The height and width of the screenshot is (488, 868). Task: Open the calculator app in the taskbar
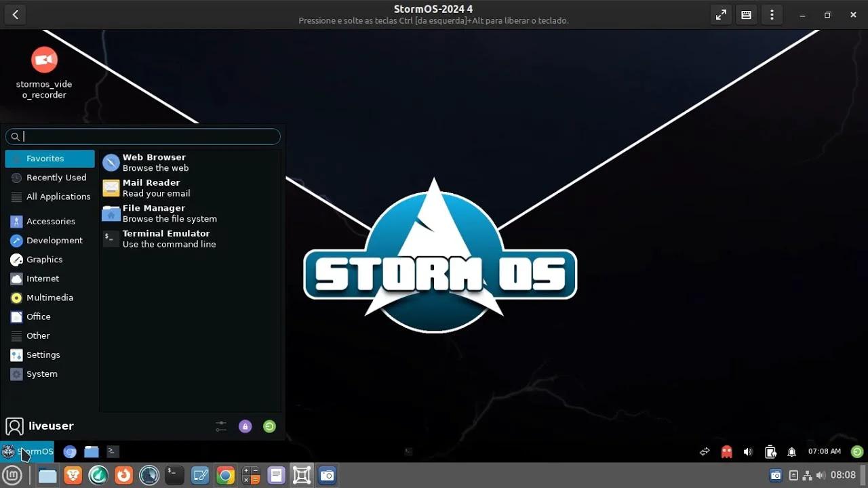pos(251,475)
